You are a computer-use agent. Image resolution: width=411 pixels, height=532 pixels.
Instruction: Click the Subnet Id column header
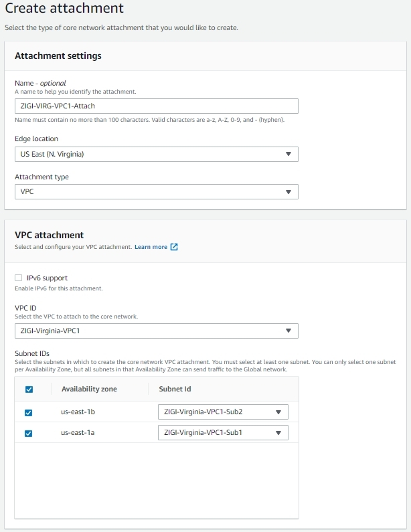[175, 389]
